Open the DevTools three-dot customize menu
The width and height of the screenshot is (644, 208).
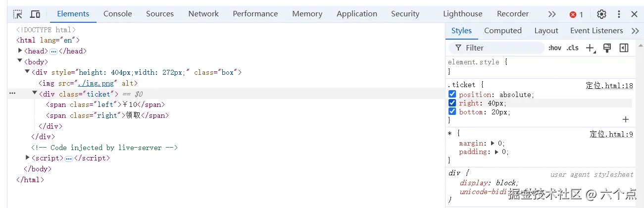point(619,14)
